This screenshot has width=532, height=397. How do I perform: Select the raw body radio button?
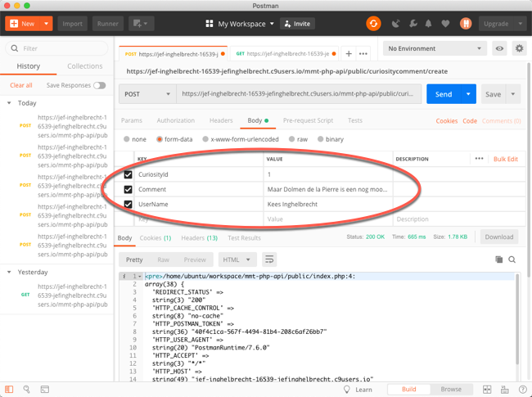(x=291, y=139)
